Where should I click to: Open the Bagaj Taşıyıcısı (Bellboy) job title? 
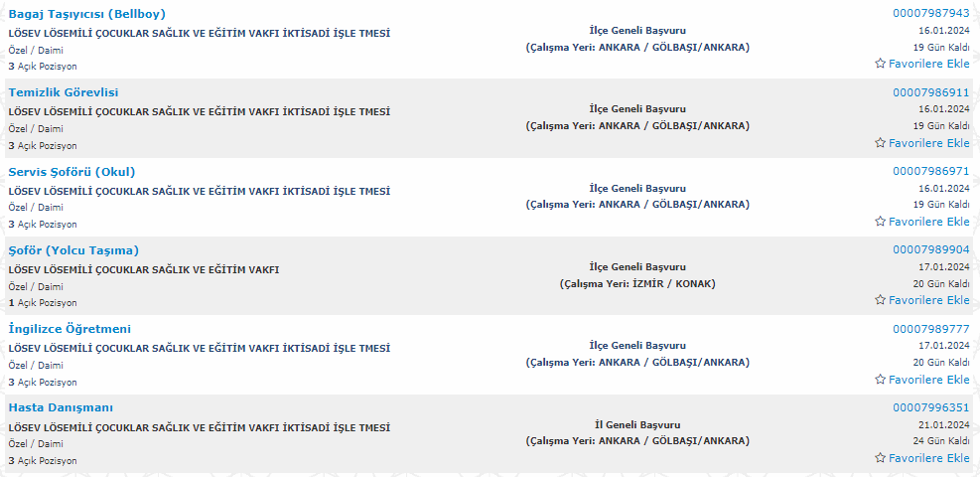point(87,14)
